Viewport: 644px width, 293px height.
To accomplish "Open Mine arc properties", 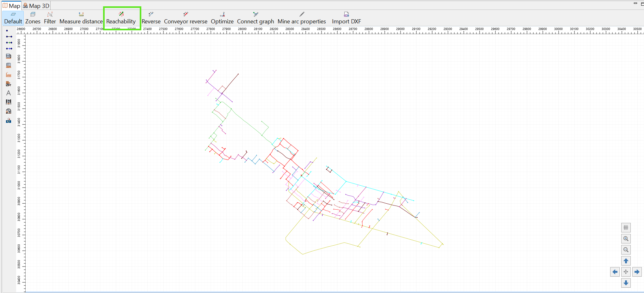I will click(302, 18).
